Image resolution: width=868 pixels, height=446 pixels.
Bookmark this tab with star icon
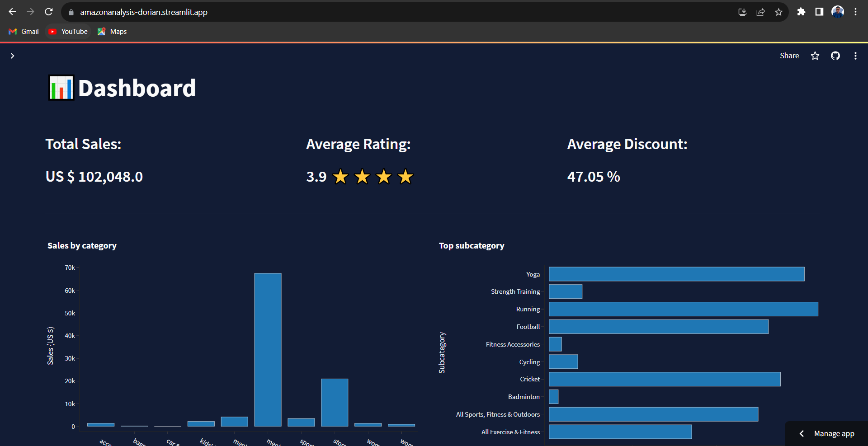778,12
